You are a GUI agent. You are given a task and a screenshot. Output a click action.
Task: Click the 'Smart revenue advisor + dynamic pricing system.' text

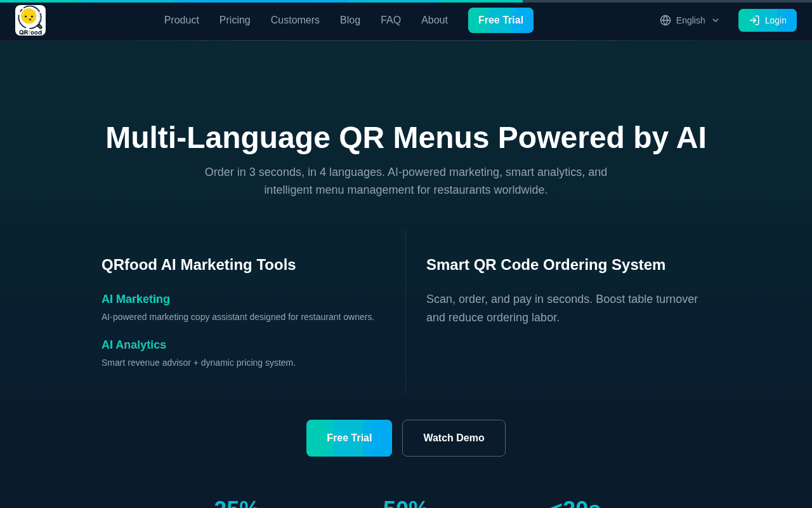click(x=199, y=363)
